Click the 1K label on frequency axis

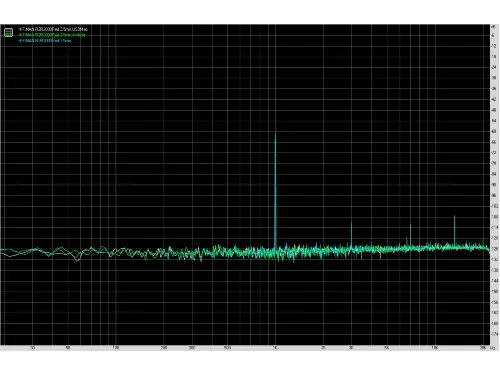tap(275, 348)
